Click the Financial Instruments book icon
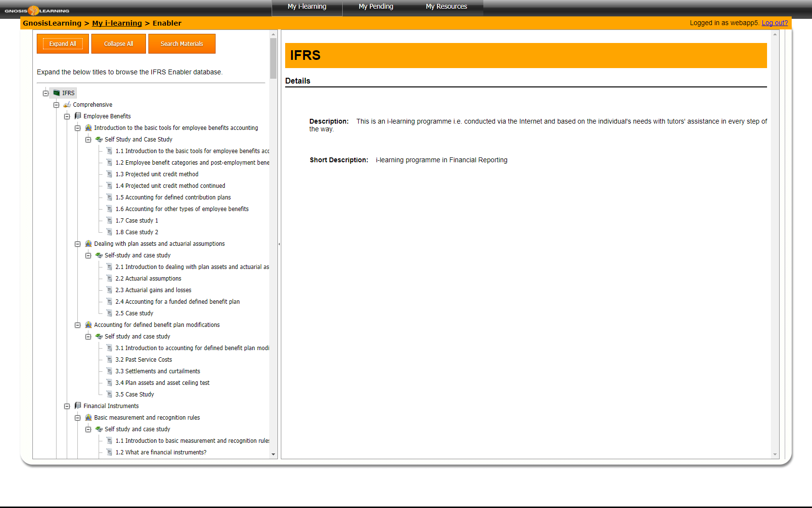Viewport: 812px width, 508px height. [x=78, y=406]
